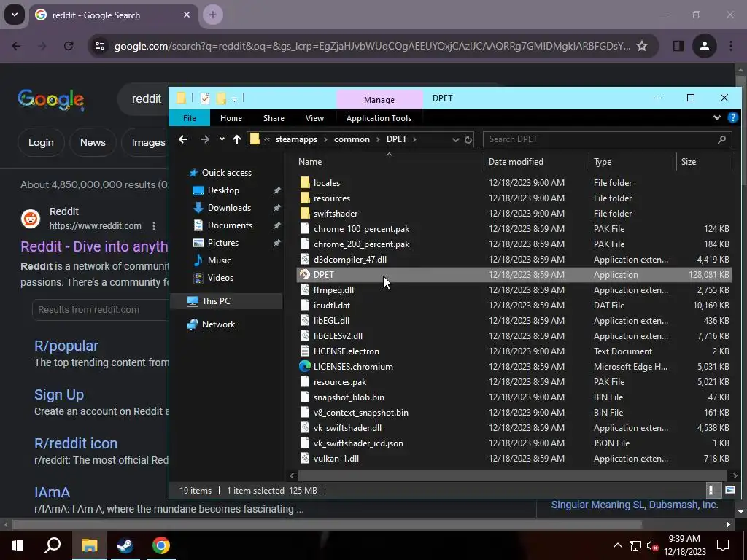Select Downloads in Quick access
Screen dimensions: 747x560
tap(229, 208)
